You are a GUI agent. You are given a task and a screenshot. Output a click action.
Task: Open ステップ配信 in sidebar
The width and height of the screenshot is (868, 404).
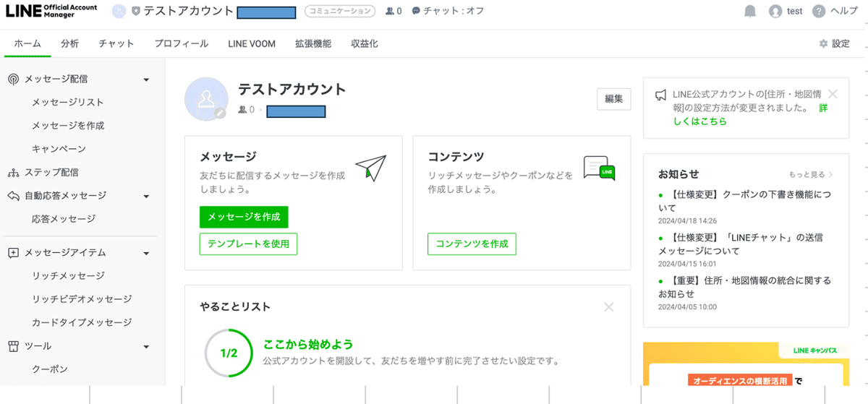(51, 173)
